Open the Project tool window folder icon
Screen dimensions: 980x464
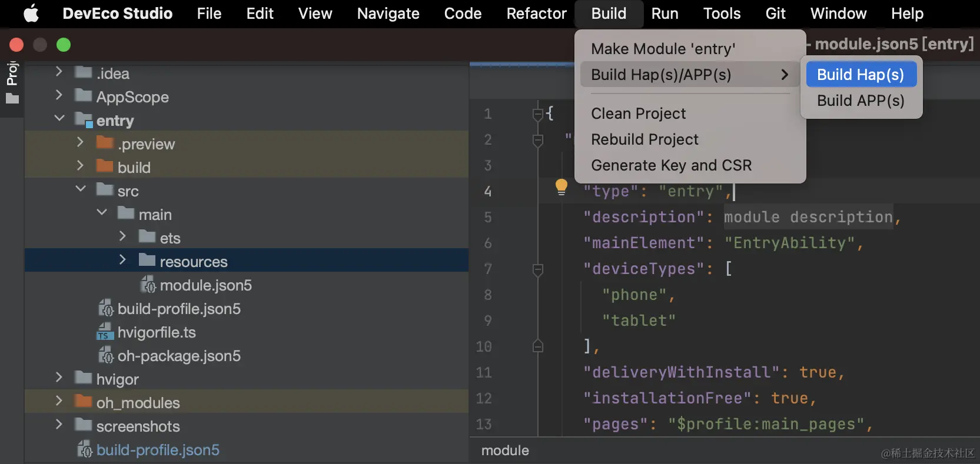point(12,98)
